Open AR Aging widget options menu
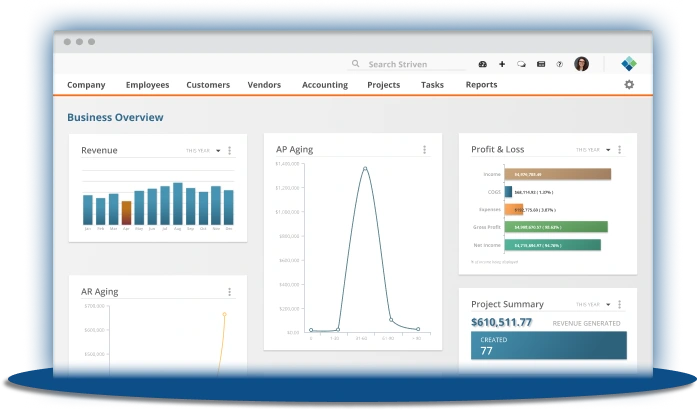Screen dimensions: 697x410 coord(229,292)
